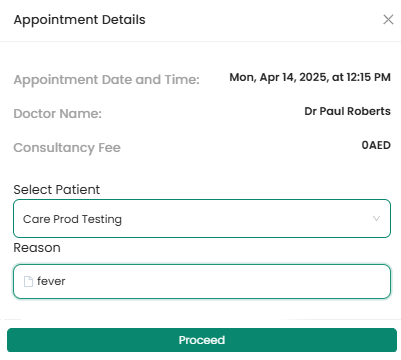Select the Appointment Date and Time label

click(x=106, y=80)
